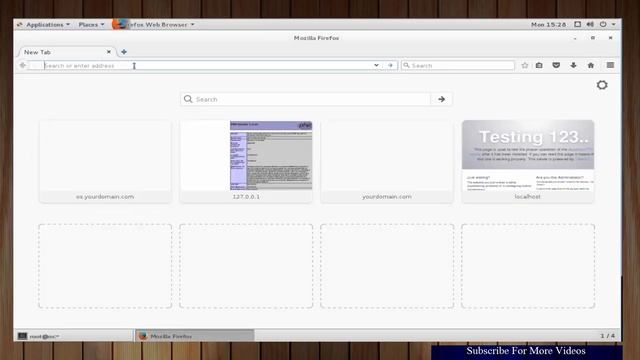
Task: Expand the system menu arrow in top panel
Action: click(613, 24)
